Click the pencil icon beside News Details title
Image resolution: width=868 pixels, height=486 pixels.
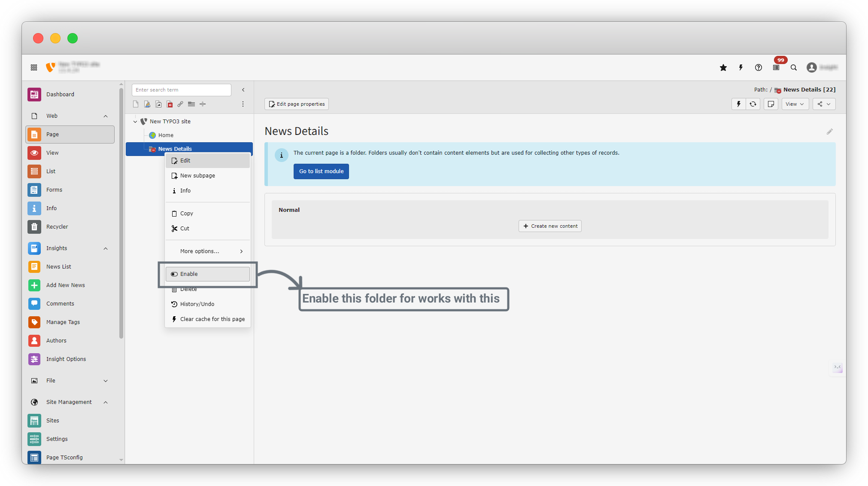point(829,132)
